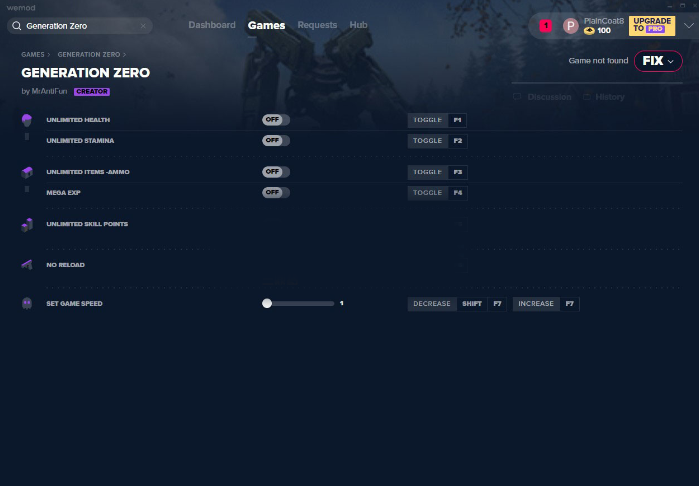Click Upgrade to Pro button
Viewport: 699px width, 486px height.
tap(652, 25)
